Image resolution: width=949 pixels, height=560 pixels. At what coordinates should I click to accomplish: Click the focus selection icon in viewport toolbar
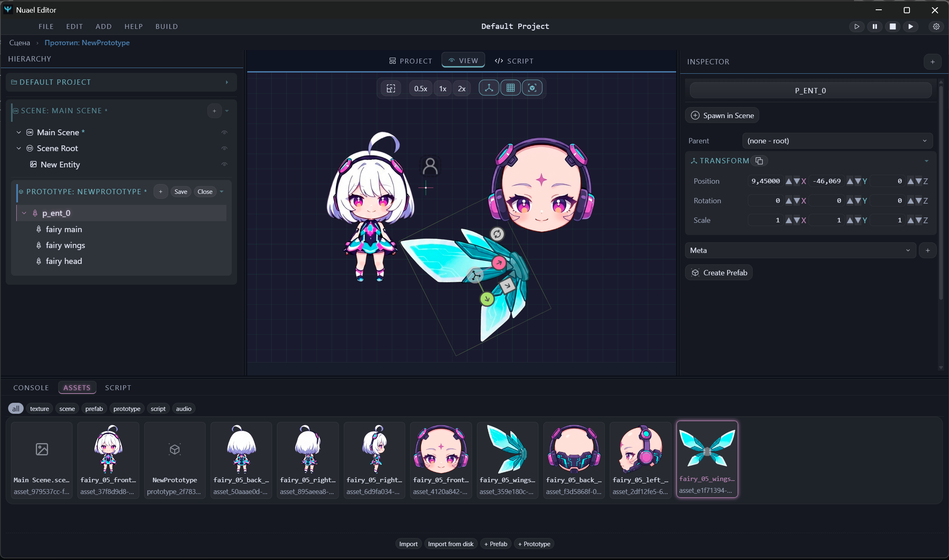(532, 88)
